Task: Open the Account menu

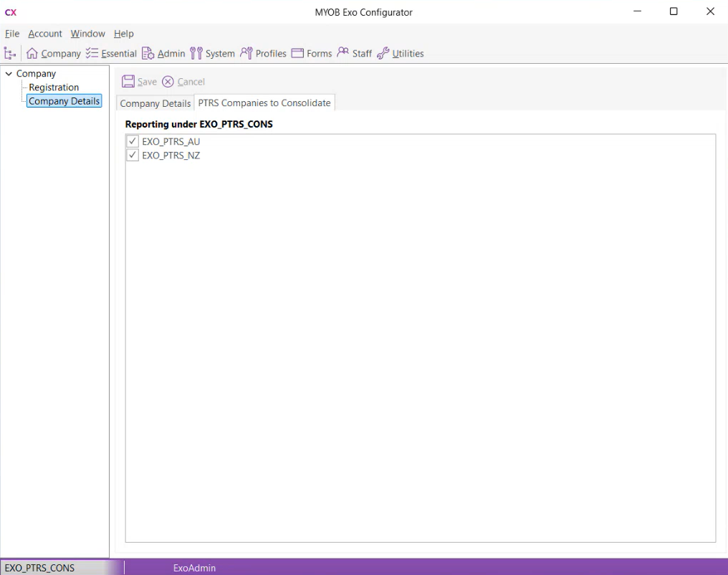Action: click(x=45, y=34)
